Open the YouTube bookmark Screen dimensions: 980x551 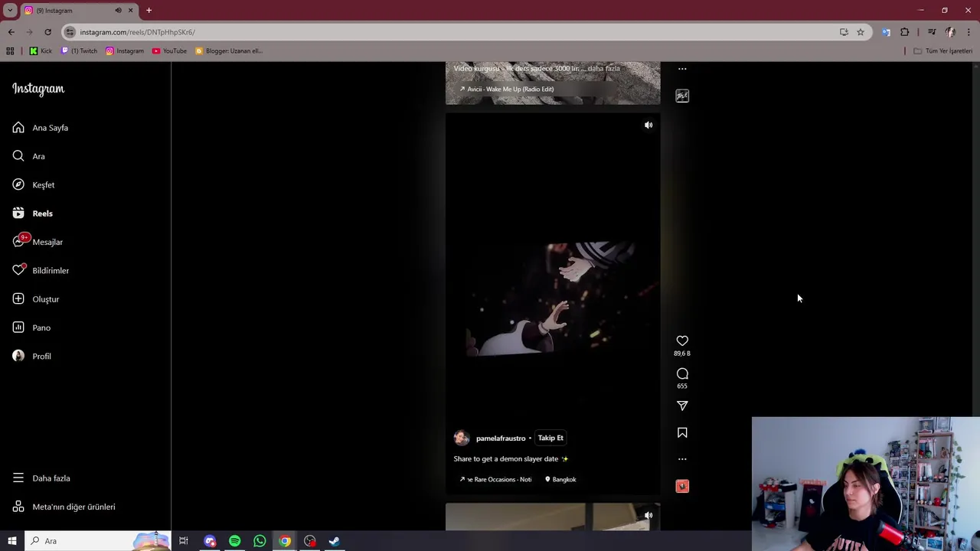[169, 51]
